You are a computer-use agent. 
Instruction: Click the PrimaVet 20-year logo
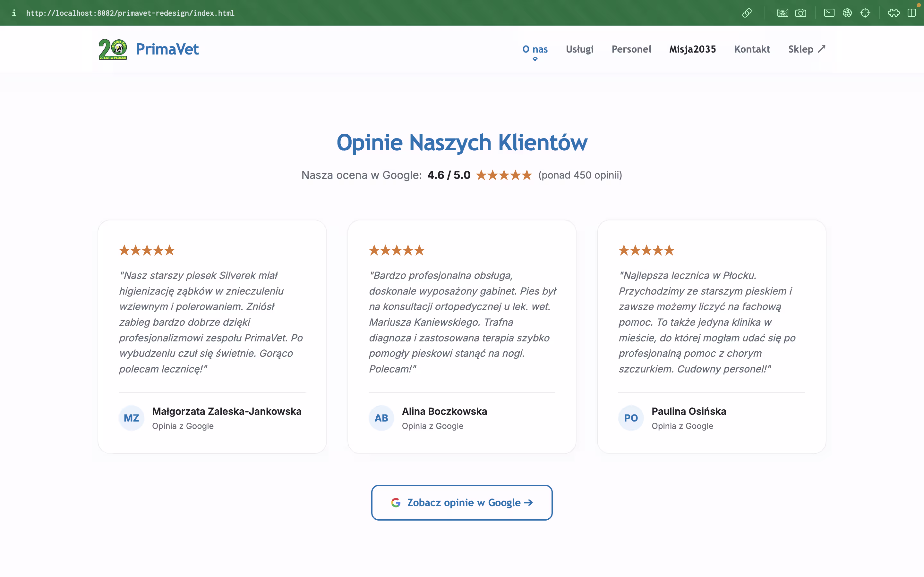[x=113, y=49]
